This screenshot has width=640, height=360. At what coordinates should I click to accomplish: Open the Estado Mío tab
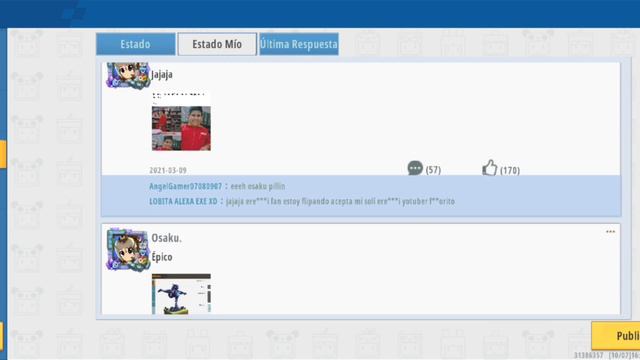click(x=217, y=44)
